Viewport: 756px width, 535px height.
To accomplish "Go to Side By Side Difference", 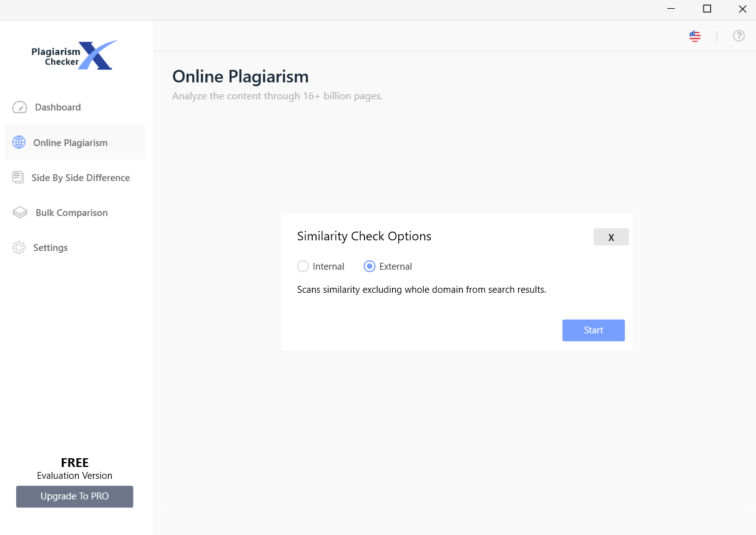I will pyautogui.click(x=75, y=177).
